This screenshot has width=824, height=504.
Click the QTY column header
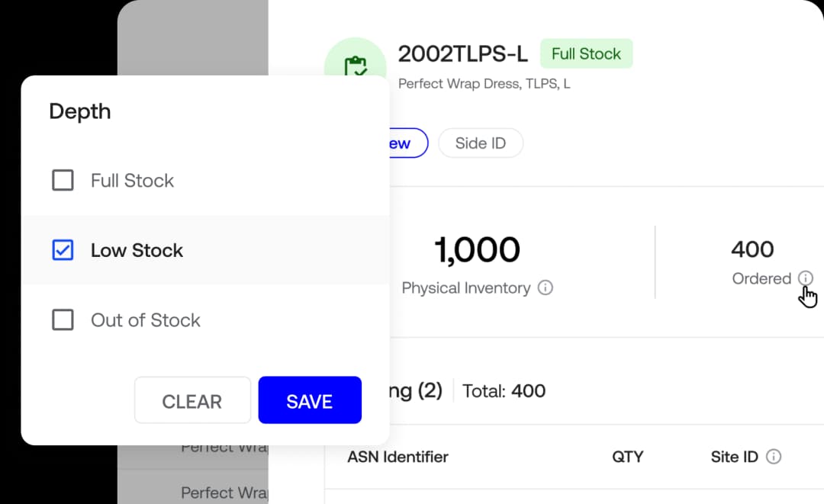(627, 457)
